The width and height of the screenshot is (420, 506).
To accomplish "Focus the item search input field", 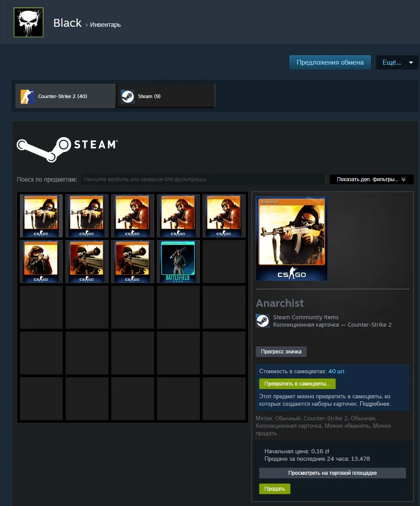I will coord(203,179).
